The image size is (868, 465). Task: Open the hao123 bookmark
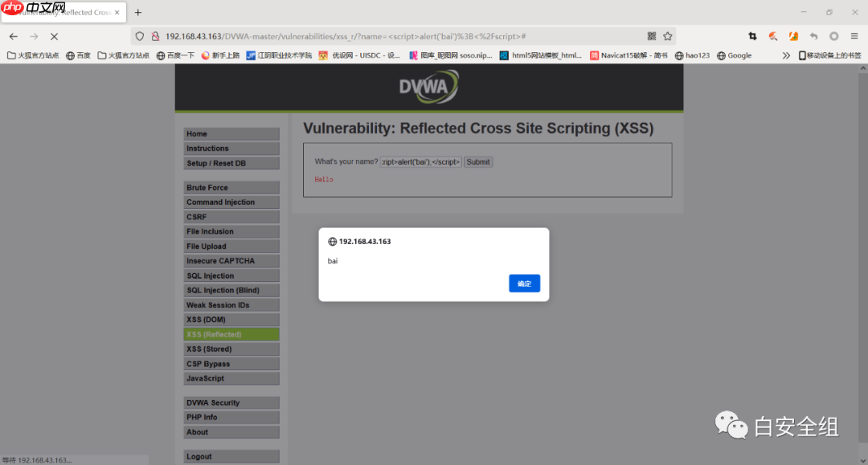(x=692, y=55)
